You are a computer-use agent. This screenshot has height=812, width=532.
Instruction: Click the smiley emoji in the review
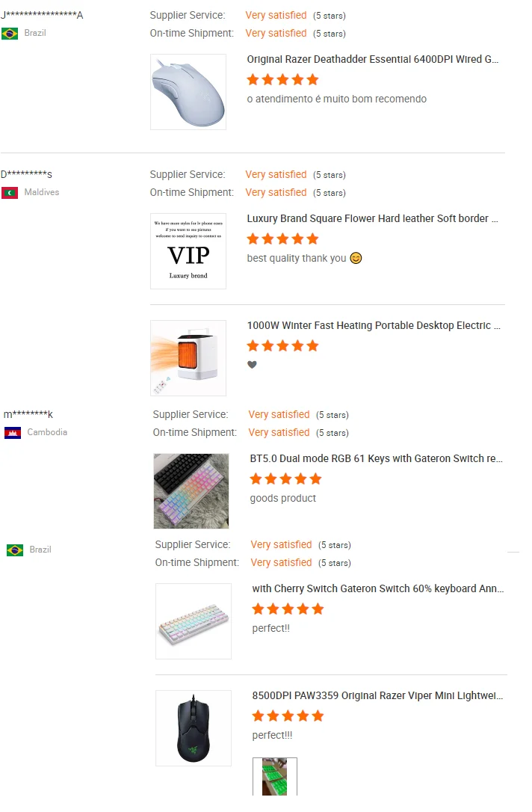click(356, 258)
